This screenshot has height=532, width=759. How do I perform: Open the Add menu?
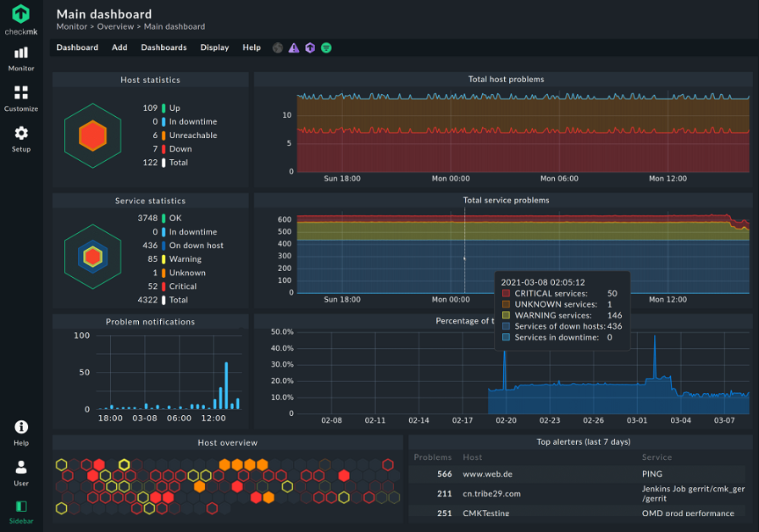click(119, 48)
